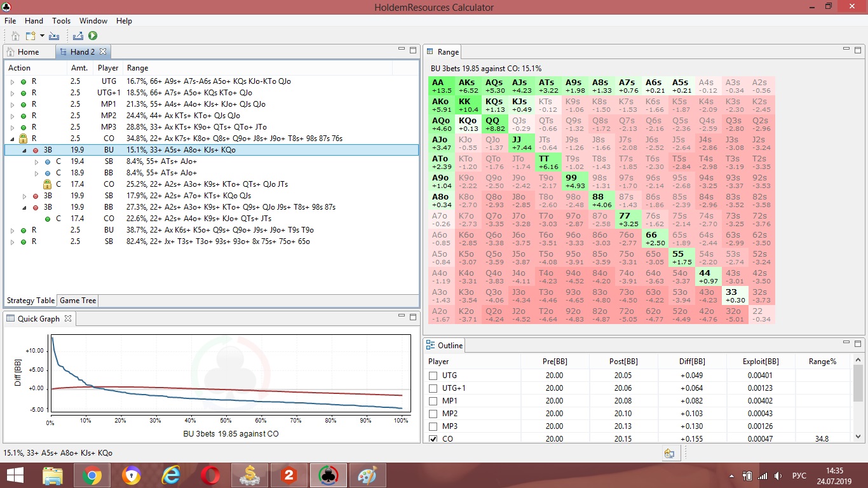Click the Outline scrollbar up arrow
Screen dimensions: 868x488
click(x=858, y=361)
